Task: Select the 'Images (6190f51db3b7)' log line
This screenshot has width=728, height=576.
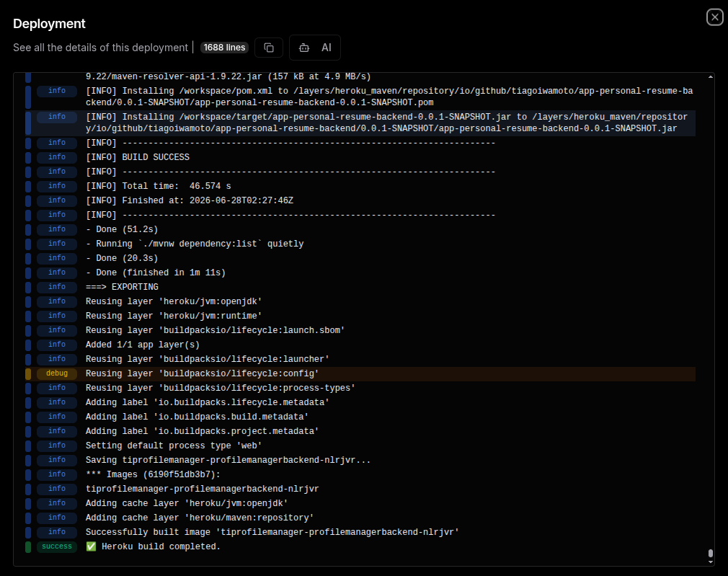Action: click(360, 474)
